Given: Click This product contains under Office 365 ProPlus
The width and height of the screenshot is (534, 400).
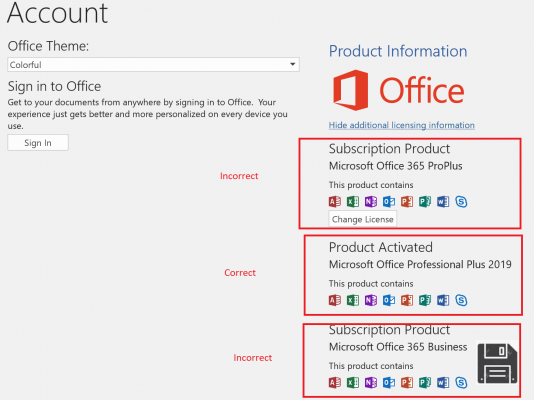Looking at the screenshot, I should 371,185.
